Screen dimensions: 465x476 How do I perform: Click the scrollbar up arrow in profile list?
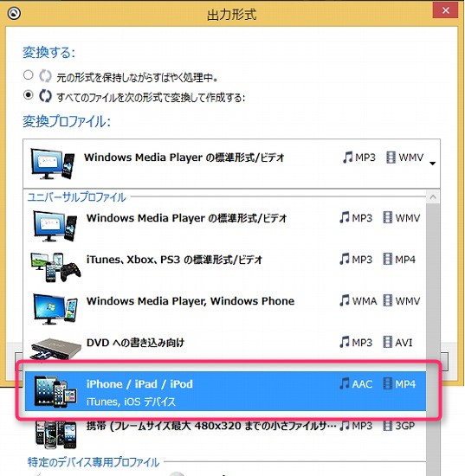(433, 197)
